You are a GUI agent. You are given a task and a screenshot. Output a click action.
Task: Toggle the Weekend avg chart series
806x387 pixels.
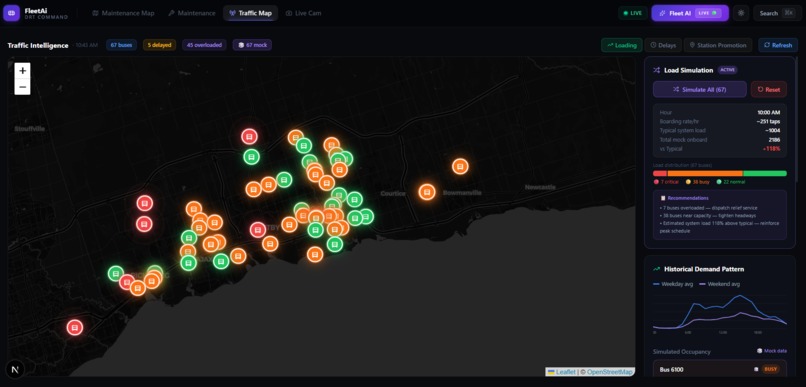point(720,284)
